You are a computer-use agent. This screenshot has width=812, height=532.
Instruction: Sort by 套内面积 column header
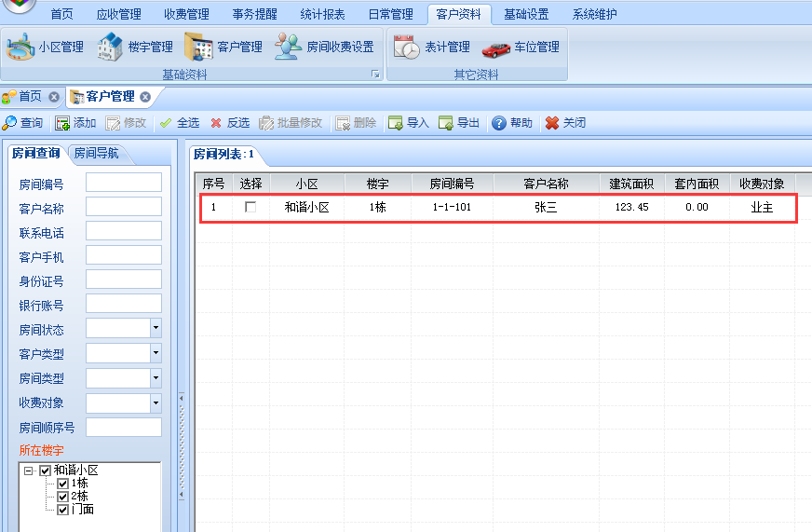point(697,184)
